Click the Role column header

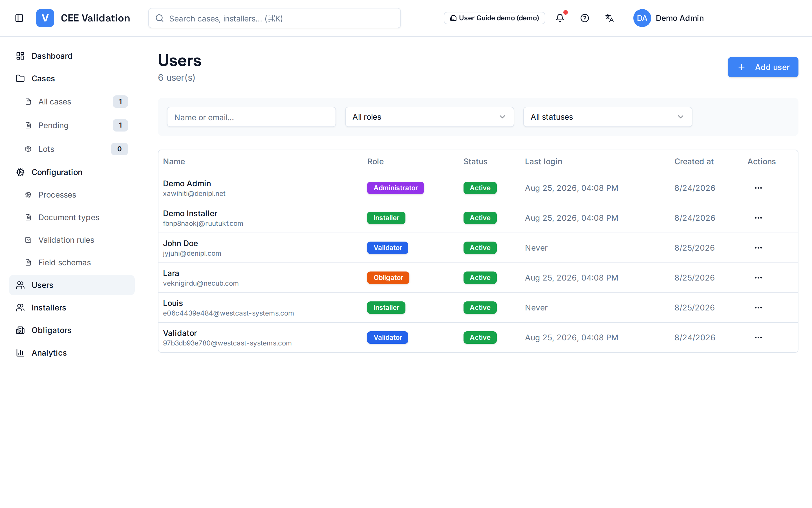pyautogui.click(x=375, y=162)
